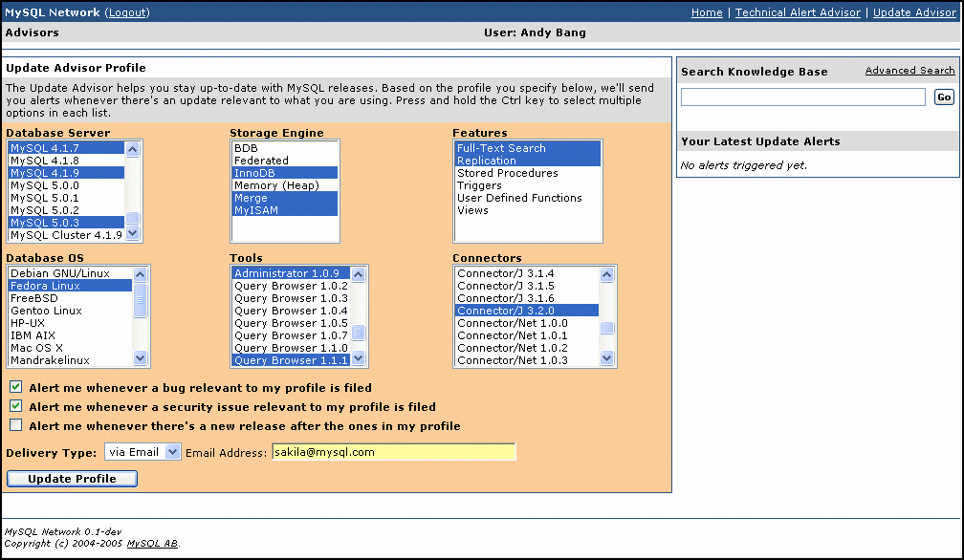The height and width of the screenshot is (560, 964).
Task: Select Query Browser 1.1.1 tool
Action: tap(291, 360)
